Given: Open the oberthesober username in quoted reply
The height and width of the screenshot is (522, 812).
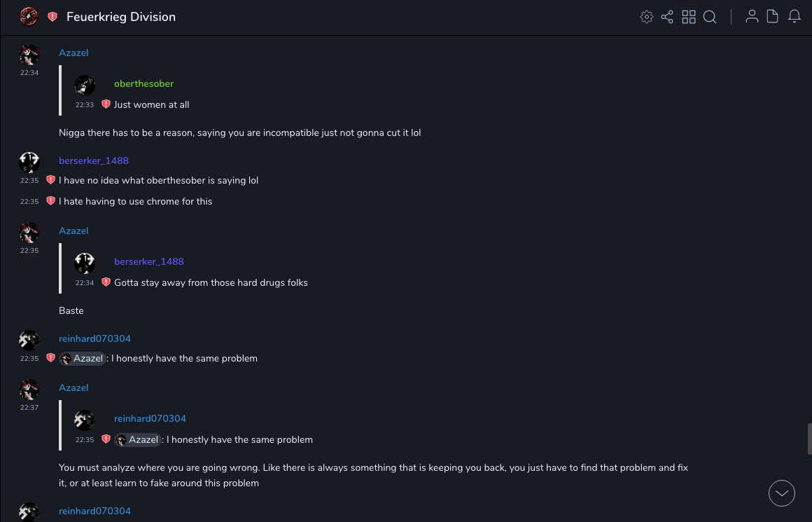Looking at the screenshot, I should click(x=143, y=83).
